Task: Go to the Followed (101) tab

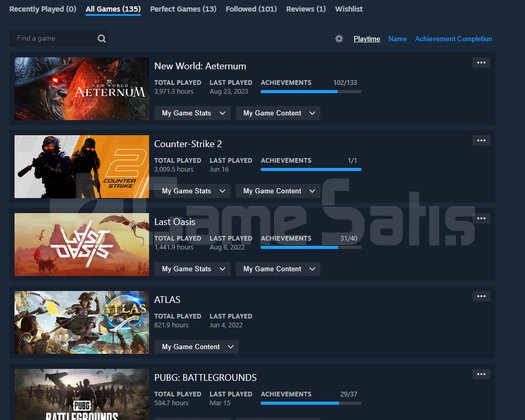Action: [251, 9]
